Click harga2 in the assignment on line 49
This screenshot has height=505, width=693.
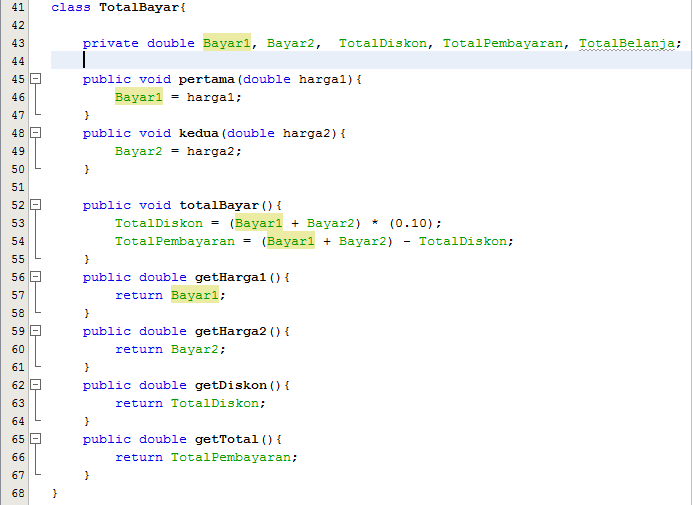(210, 151)
